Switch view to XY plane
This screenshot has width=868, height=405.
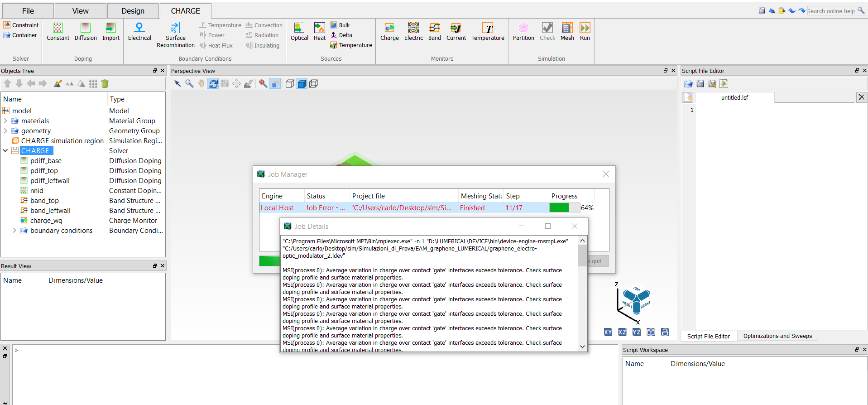pyautogui.click(x=608, y=332)
